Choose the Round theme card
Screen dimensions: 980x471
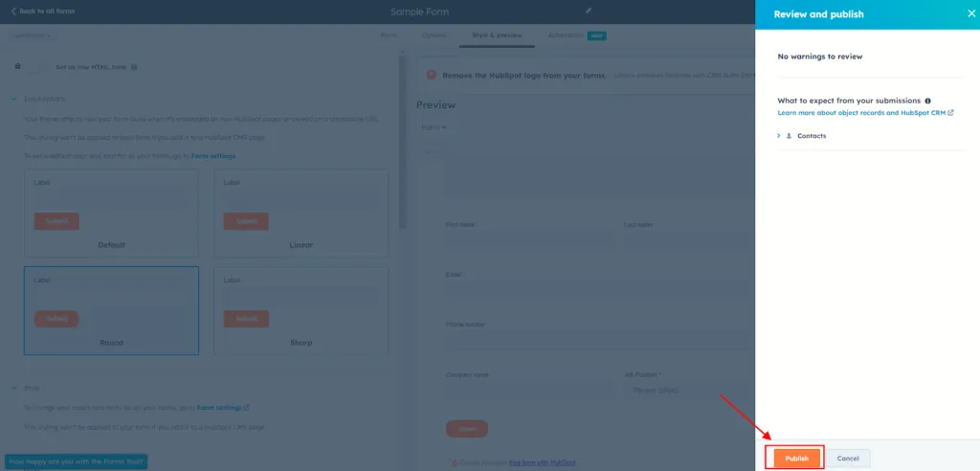tap(111, 311)
